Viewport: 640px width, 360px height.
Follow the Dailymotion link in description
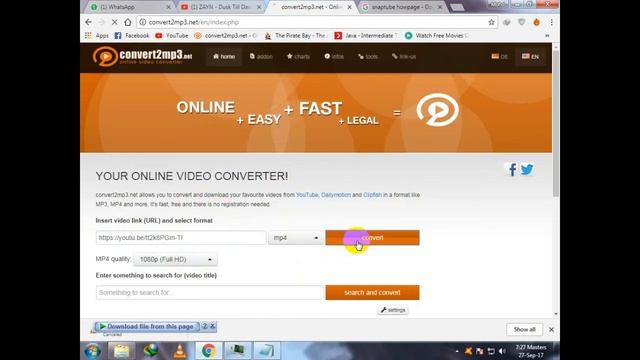[x=336, y=195]
